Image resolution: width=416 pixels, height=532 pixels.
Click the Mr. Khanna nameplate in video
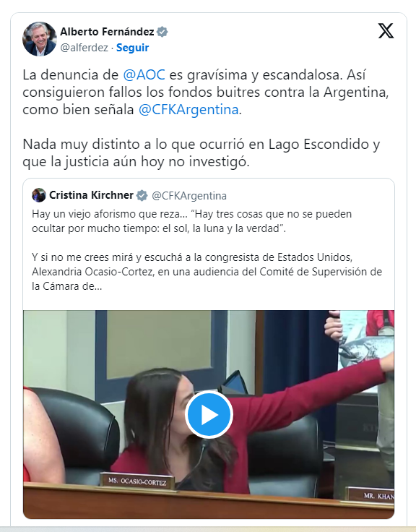coord(370,495)
